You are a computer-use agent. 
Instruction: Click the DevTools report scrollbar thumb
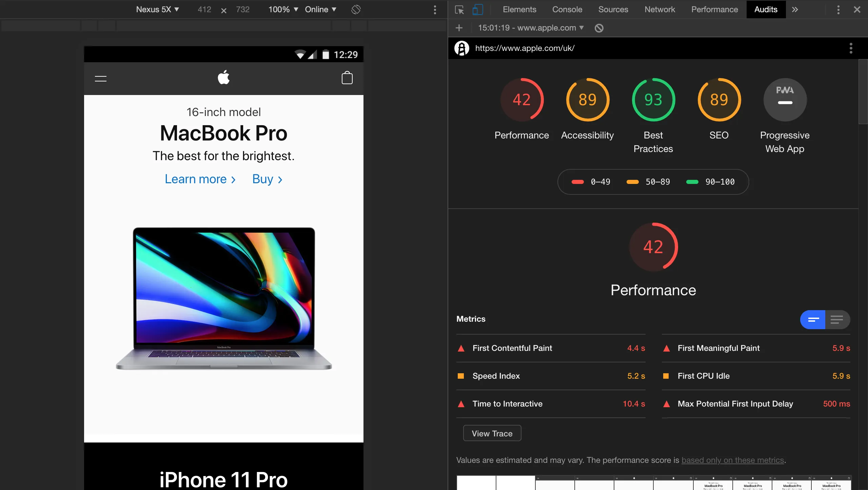click(x=863, y=92)
